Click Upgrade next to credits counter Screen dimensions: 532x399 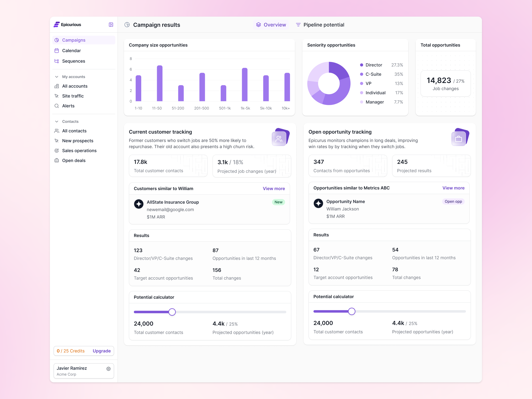click(101, 351)
